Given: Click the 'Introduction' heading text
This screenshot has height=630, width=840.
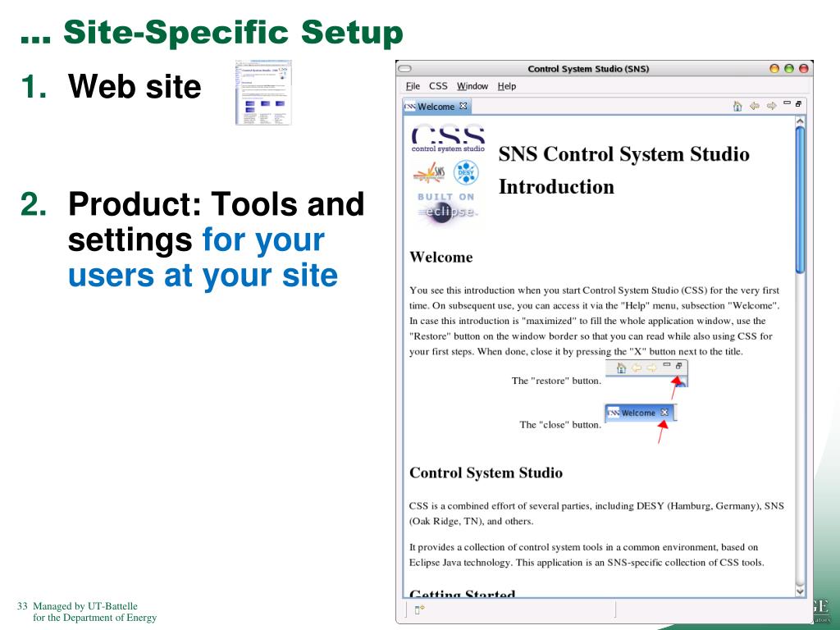Looking at the screenshot, I should tap(556, 187).
